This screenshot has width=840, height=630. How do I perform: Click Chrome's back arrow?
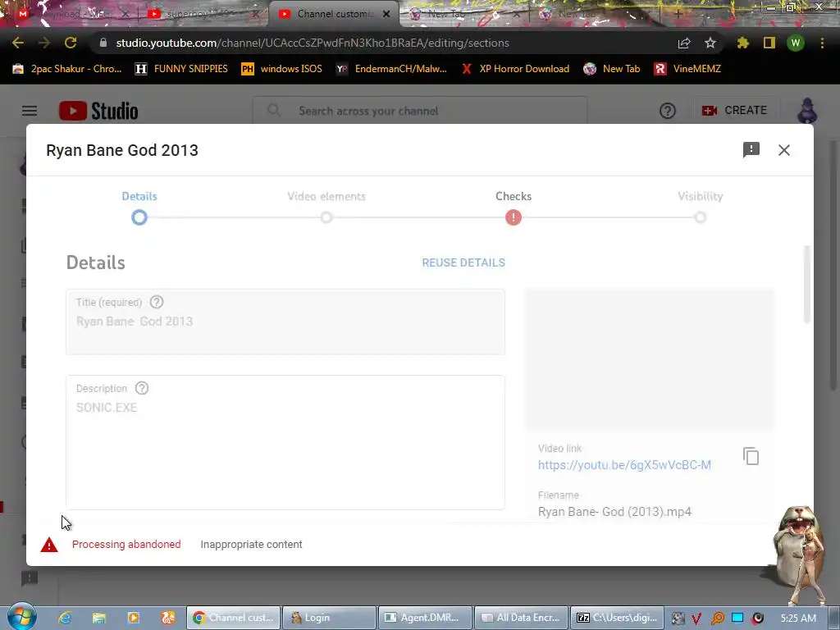[18, 43]
